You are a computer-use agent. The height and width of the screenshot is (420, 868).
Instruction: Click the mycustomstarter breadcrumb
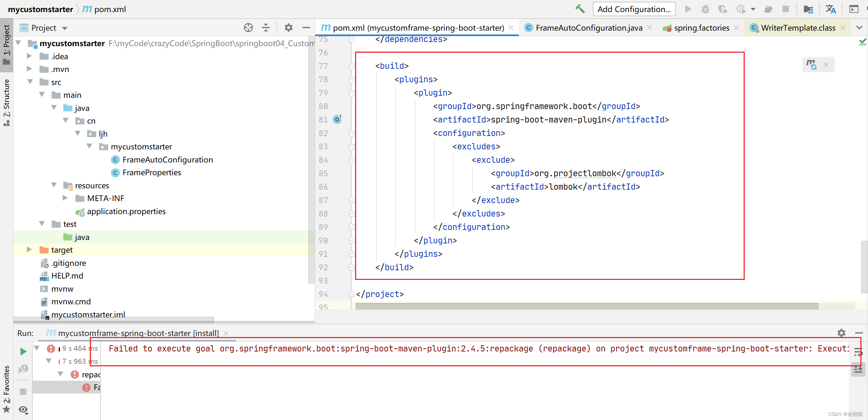[x=40, y=9]
